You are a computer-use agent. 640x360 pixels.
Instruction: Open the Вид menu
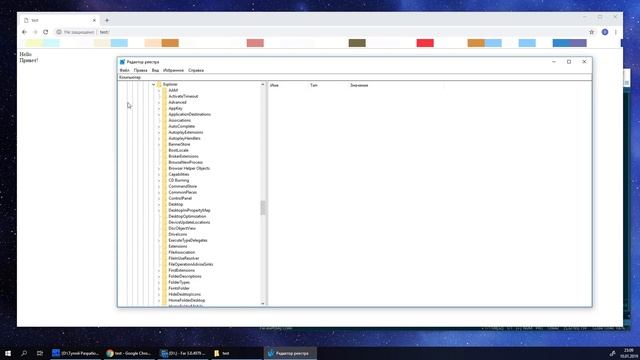(155, 70)
